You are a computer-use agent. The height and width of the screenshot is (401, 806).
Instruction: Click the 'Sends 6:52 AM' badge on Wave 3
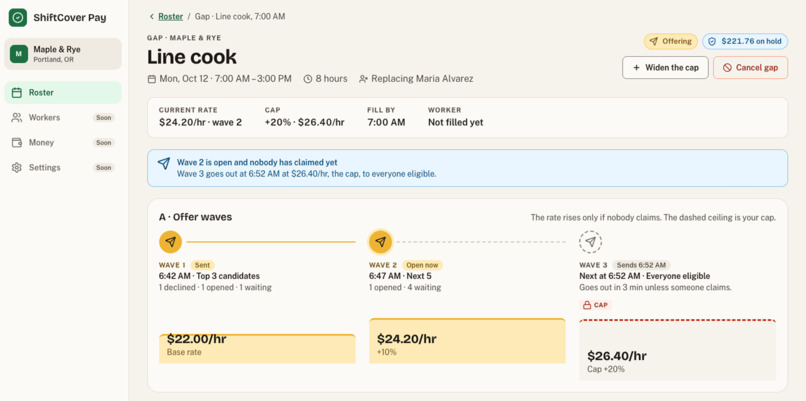point(640,265)
